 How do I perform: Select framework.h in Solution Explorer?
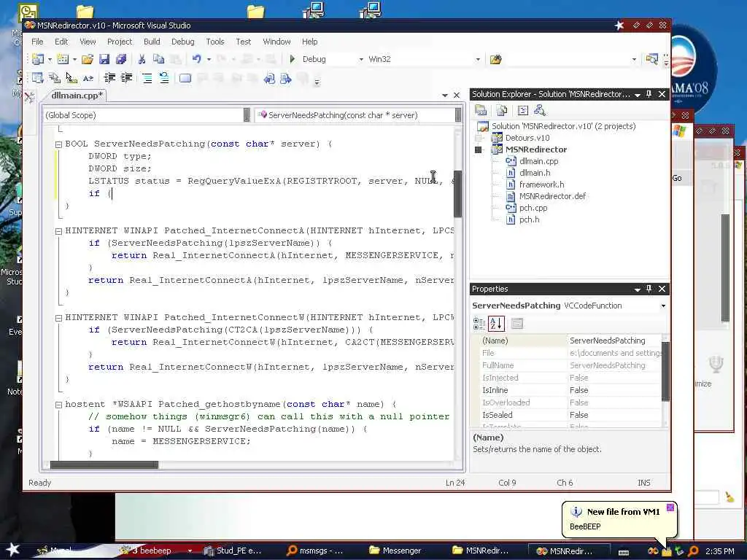(x=542, y=184)
